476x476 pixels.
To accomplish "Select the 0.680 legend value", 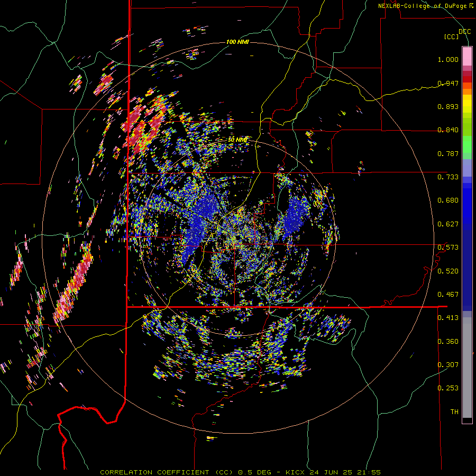I will [x=448, y=200].
